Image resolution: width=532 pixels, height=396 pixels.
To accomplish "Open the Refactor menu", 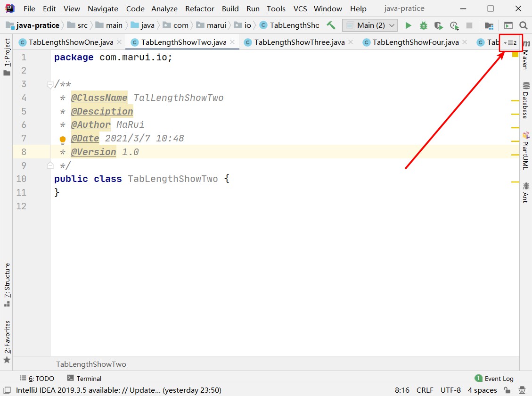I will point(200,9).
